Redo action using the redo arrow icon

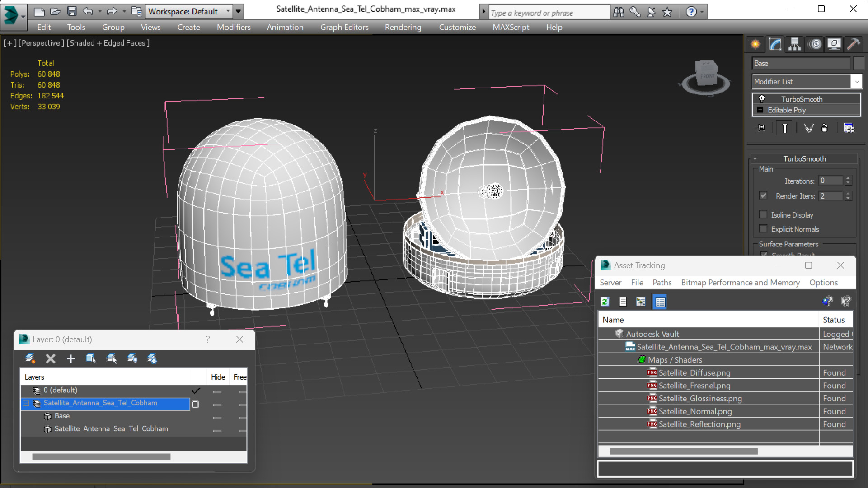point(112,11)
